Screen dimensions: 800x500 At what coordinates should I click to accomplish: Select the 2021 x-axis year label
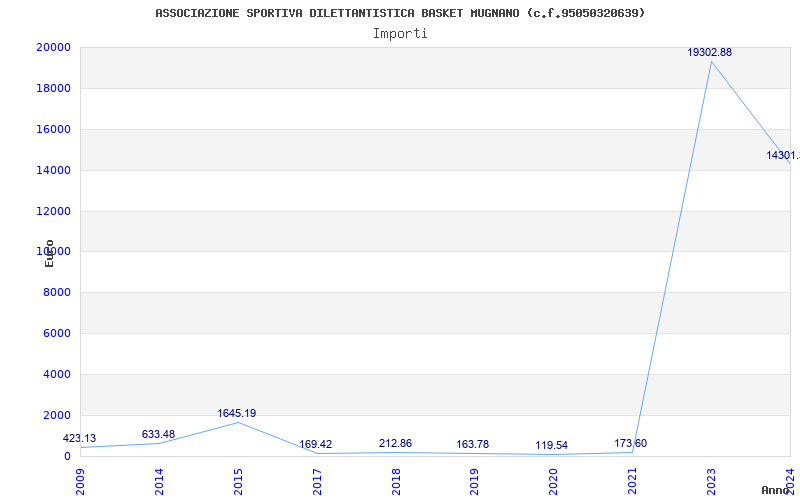coord(632,482)
